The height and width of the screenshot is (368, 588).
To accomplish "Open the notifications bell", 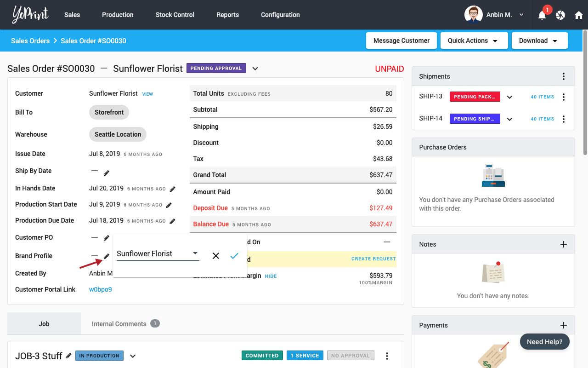I will pos(542,15).
